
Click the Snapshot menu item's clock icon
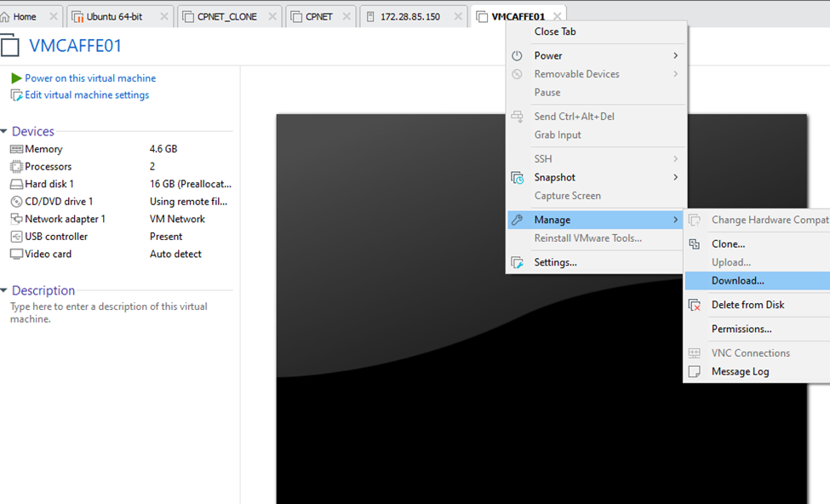pyautogui.click(x=518, y=177)
